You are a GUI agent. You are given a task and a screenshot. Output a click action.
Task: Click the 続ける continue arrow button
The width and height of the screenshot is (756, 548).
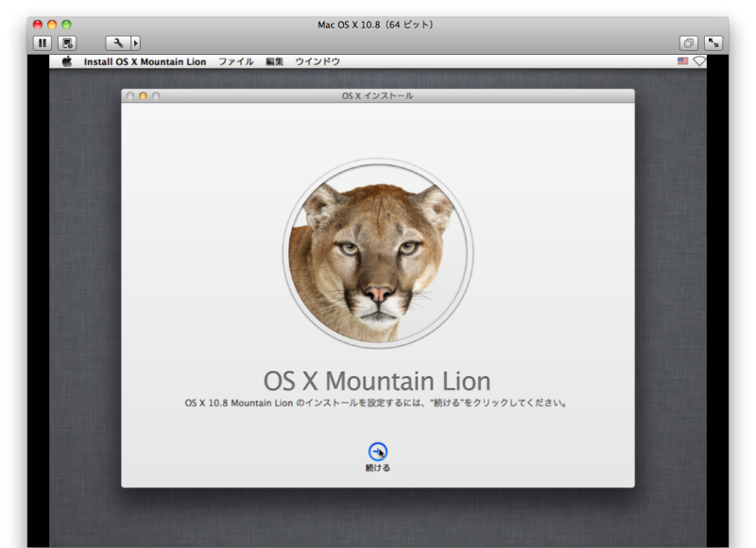(x=377, y=452)
